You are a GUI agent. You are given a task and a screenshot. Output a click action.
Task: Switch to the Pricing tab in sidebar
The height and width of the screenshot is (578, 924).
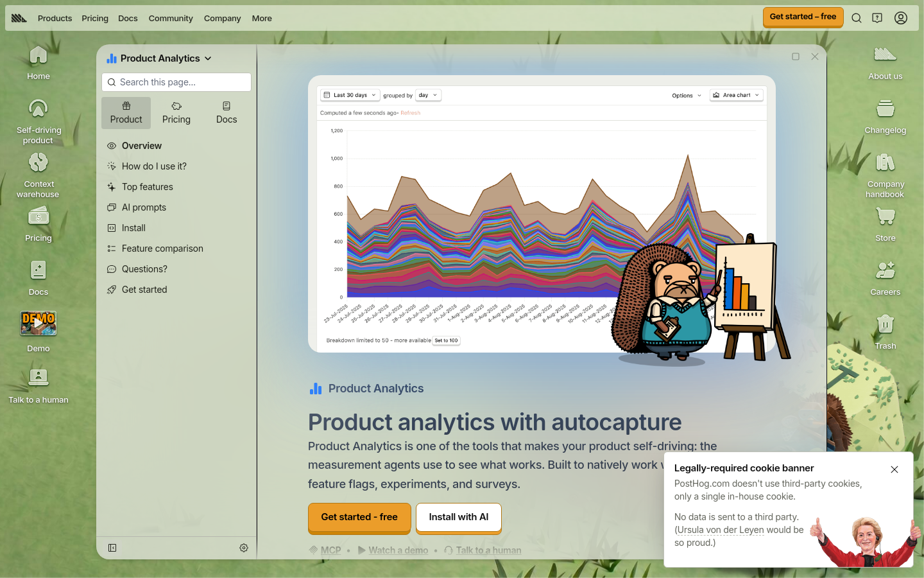pyautogui.click(x=176, y=112)
